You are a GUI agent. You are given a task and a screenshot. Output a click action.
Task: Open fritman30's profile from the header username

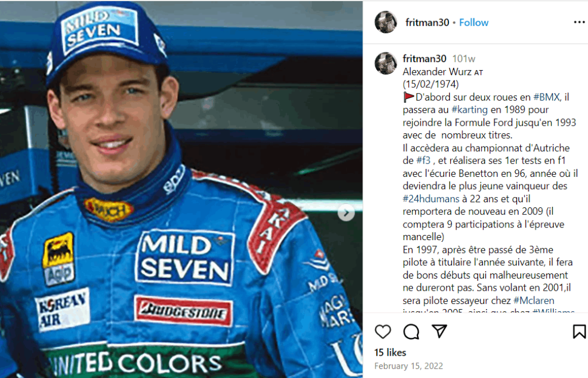427,22
